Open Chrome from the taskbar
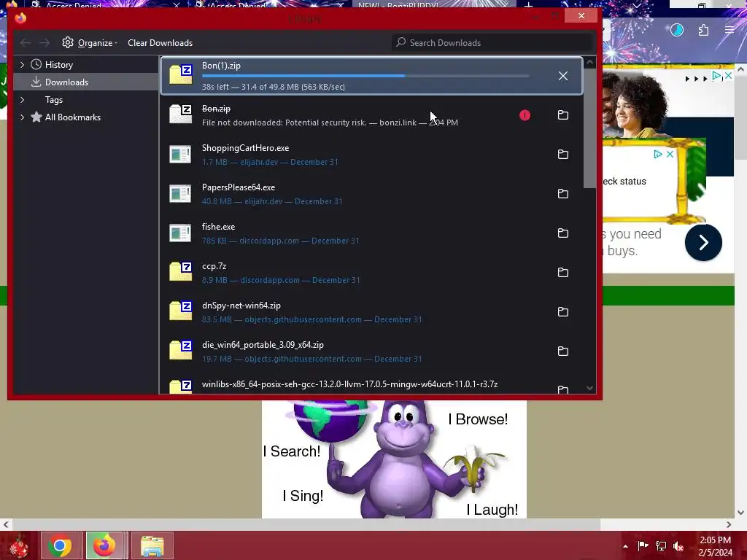 click(x=60, y=545)
